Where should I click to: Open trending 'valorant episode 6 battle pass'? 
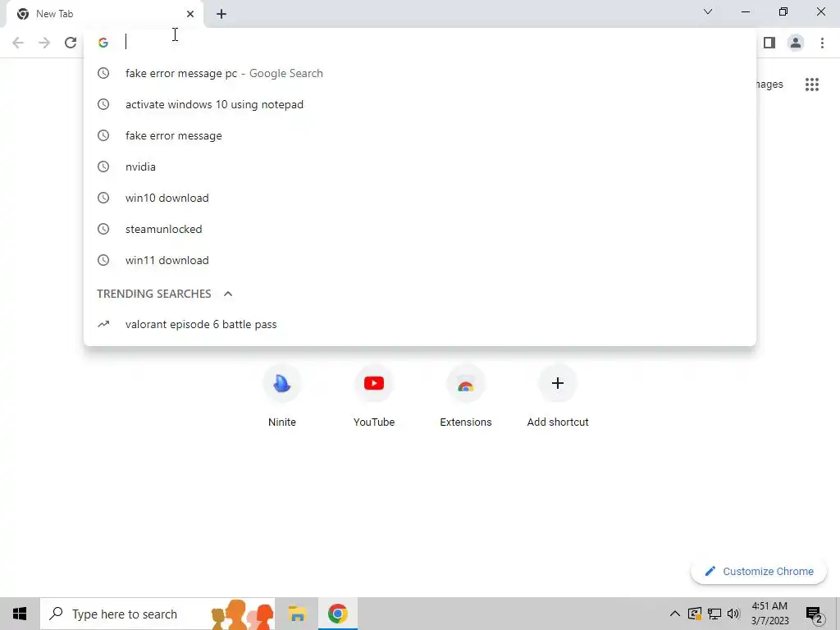tap(420, 324)
